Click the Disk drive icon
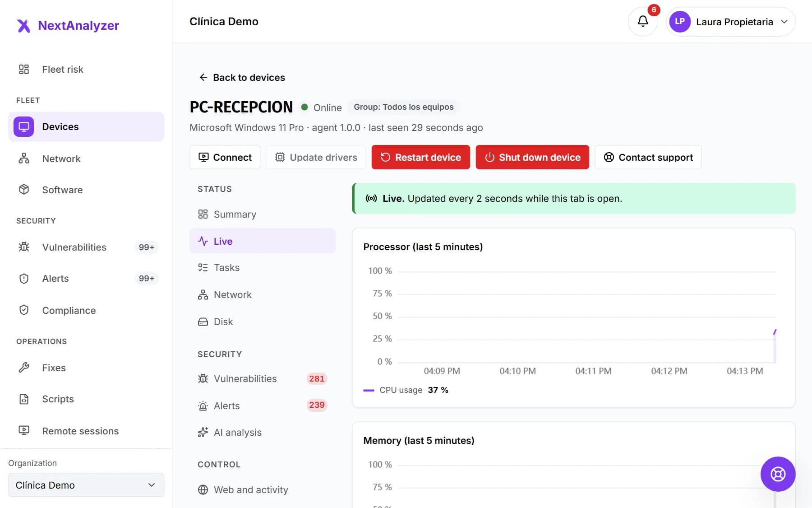The height and width of the screenshot is (508, 812). pyautogui.click(x=203, y=322)
